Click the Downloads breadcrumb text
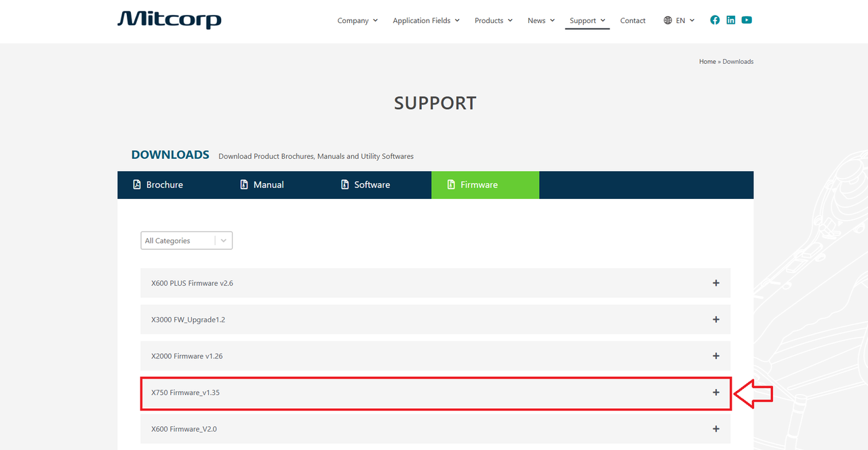Screen dimensions: 868x450 tap(738, 62)
